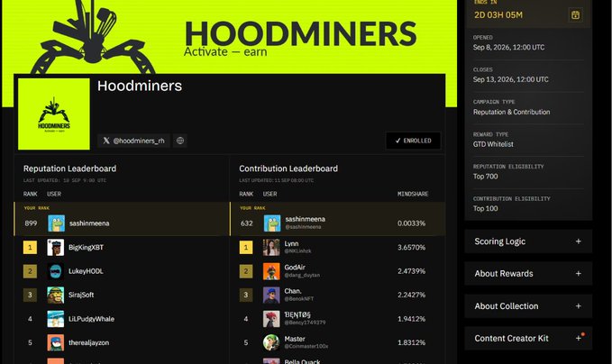Viewport: 612px width, 364px height.
Task: Open the calendar icon beside countdown timer
Action: [x=575, y=15]
